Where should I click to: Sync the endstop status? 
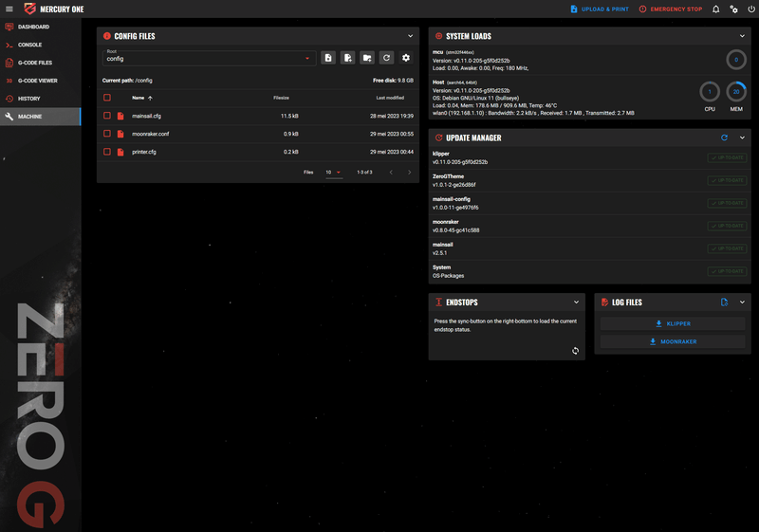pyautogui.click(x=575, y=351)
